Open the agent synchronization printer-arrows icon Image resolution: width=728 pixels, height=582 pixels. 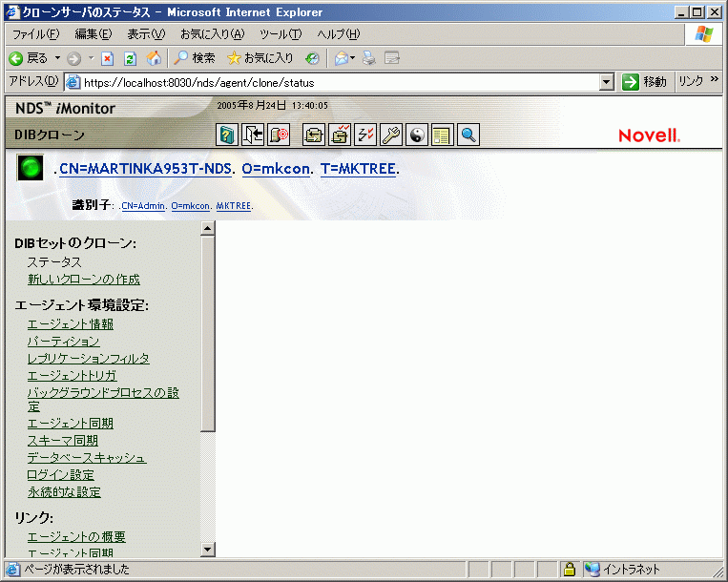(314, 135)
